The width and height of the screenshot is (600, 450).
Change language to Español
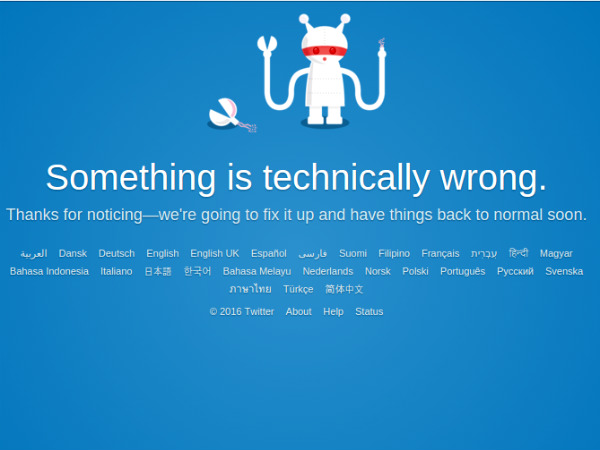coord(268,253)
